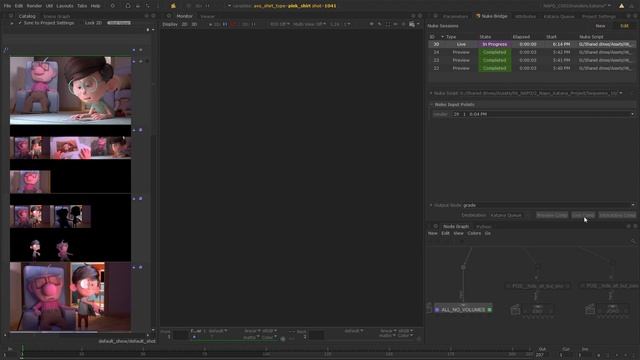Switch to the Parameters tab

(455, 17)
